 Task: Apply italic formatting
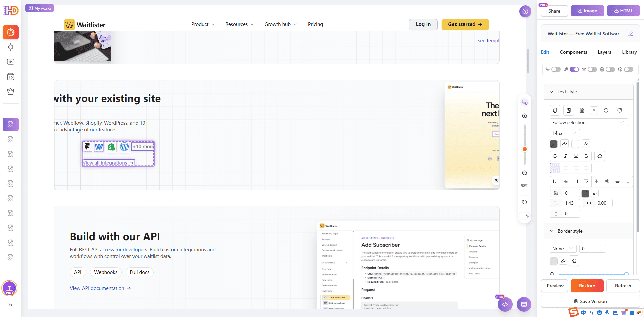pyautogui.click(x=566, y=156)
